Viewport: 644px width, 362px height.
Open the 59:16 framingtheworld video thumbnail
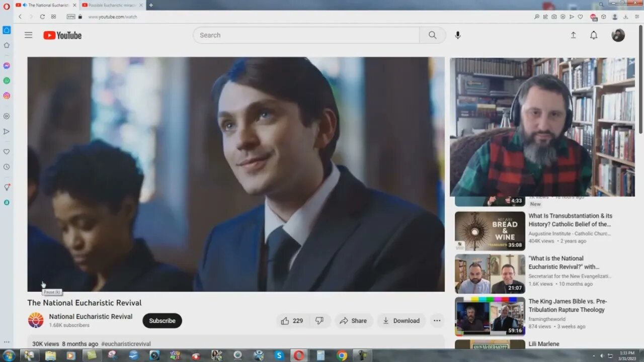[490, 317]
